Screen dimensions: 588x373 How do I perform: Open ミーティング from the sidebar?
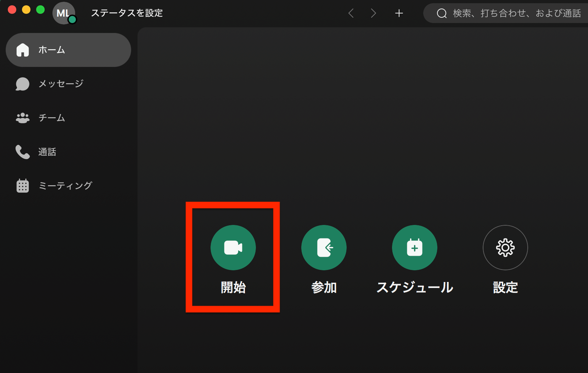[x=66, y=185]
